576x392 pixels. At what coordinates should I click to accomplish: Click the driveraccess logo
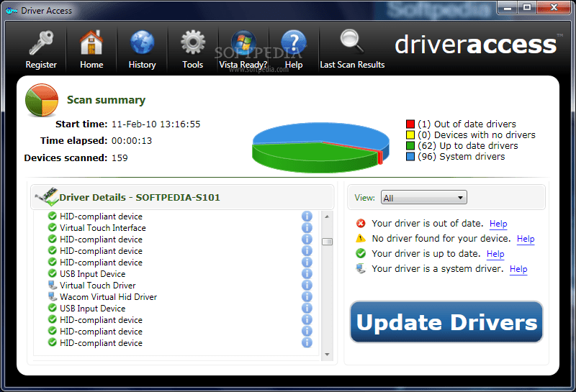(x=476, y=45)
